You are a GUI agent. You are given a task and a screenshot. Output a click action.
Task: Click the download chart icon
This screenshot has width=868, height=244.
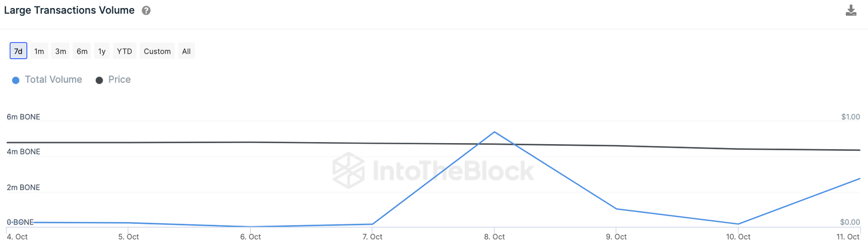point(851,10)
